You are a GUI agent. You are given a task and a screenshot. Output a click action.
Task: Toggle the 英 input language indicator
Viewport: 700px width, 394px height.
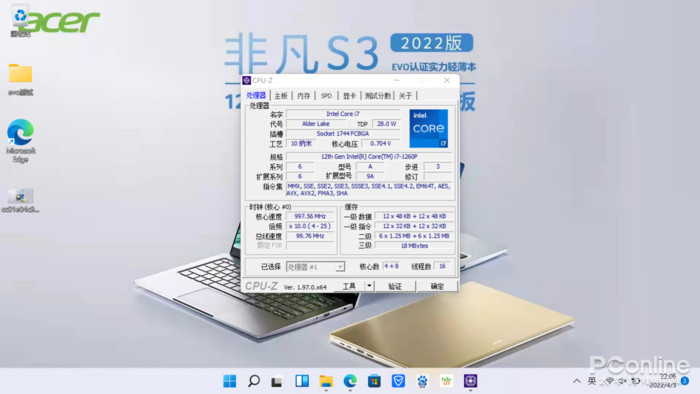592,381
